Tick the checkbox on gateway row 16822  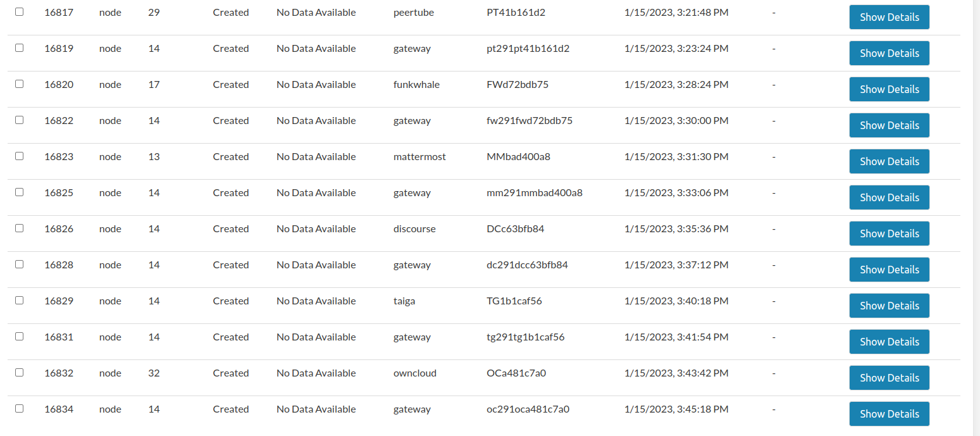(x=18, y=120)
